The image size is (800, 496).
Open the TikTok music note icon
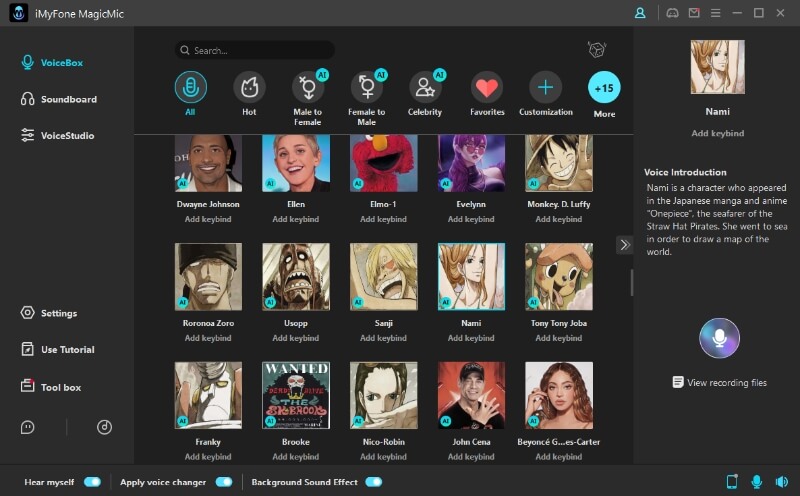pos(105,427)
